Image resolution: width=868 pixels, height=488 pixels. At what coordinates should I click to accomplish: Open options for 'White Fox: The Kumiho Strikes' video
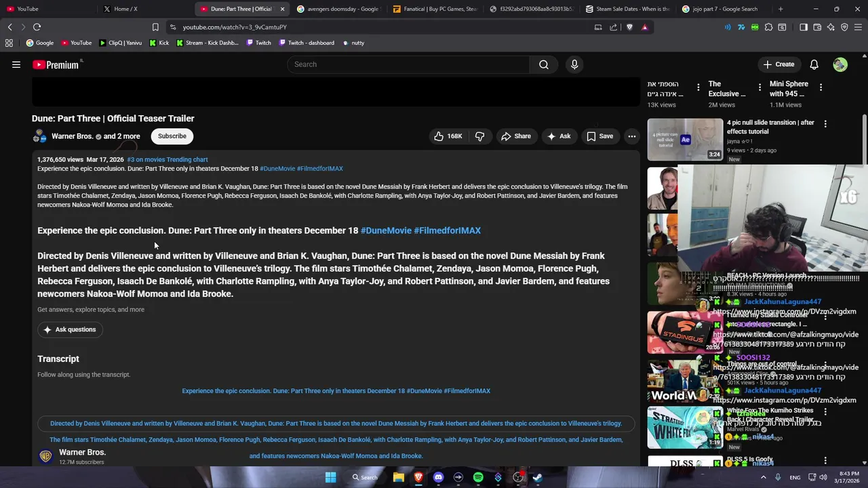click(825, 411)
